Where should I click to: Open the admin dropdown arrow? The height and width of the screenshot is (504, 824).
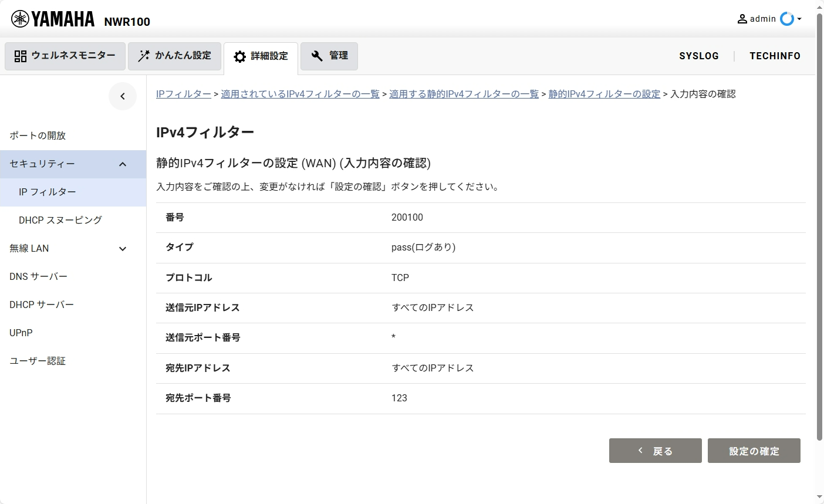point(799,19)
